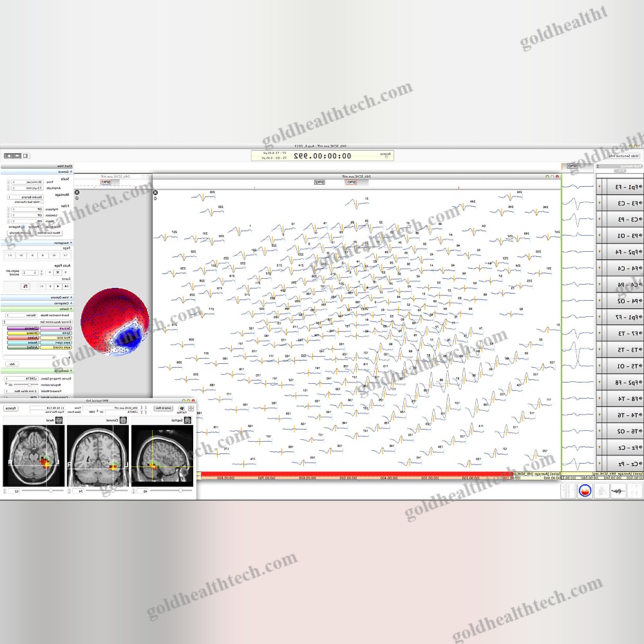Toggle the dot on the P4 - O2 channel

pos(640,301)
